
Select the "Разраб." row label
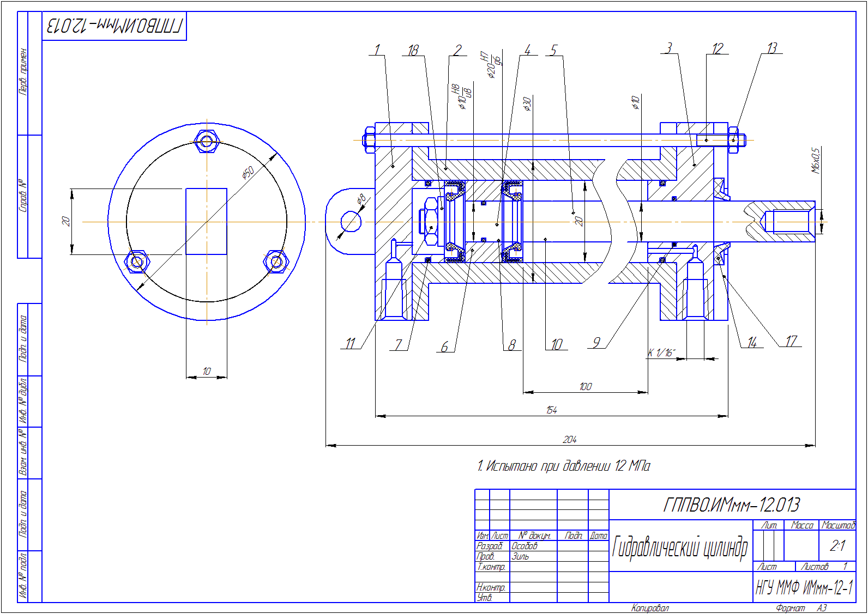pos(490,546)
